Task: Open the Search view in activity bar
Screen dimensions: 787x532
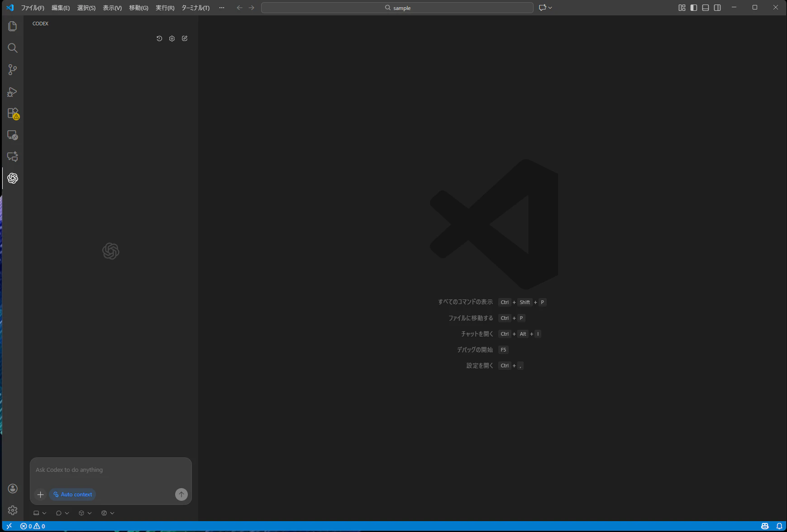Action: click(13, 48)
